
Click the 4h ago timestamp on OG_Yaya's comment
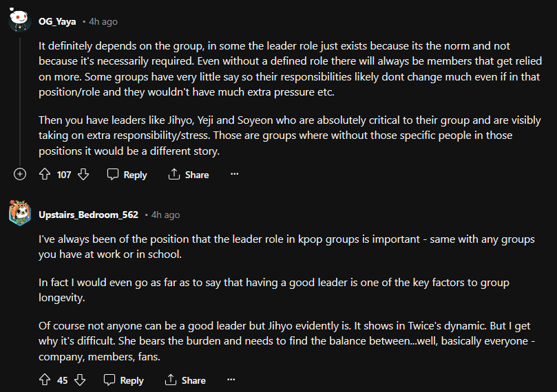coord(103,21)
